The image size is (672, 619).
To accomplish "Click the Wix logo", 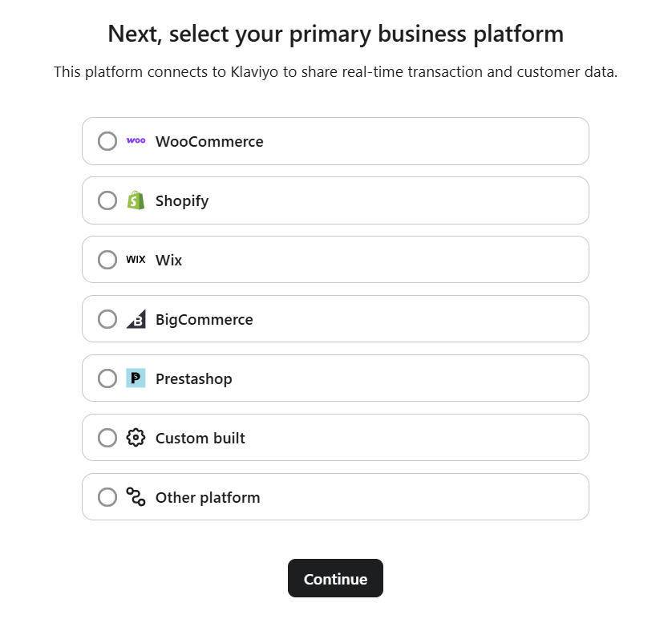I will point(136,260).
